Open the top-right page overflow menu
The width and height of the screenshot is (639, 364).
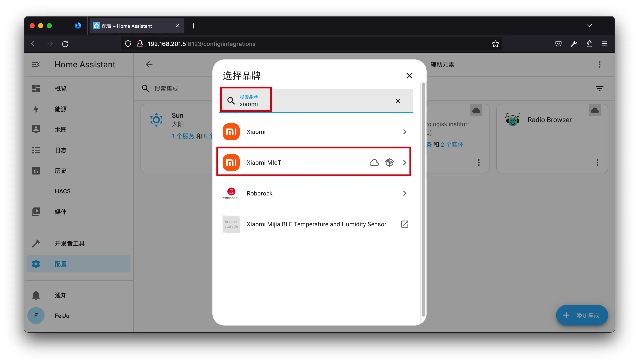(599, 65)
